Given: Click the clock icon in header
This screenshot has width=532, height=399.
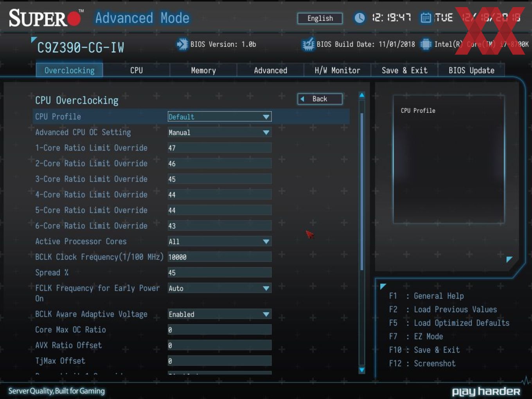Looking at the screenshot, I should pyautogui.click(x=359, y=18).
